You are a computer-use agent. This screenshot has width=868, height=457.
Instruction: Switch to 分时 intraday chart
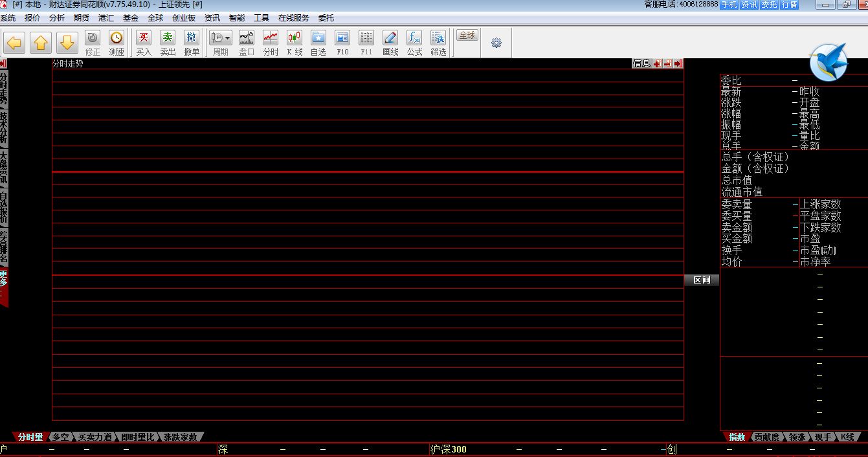(271, 43)
